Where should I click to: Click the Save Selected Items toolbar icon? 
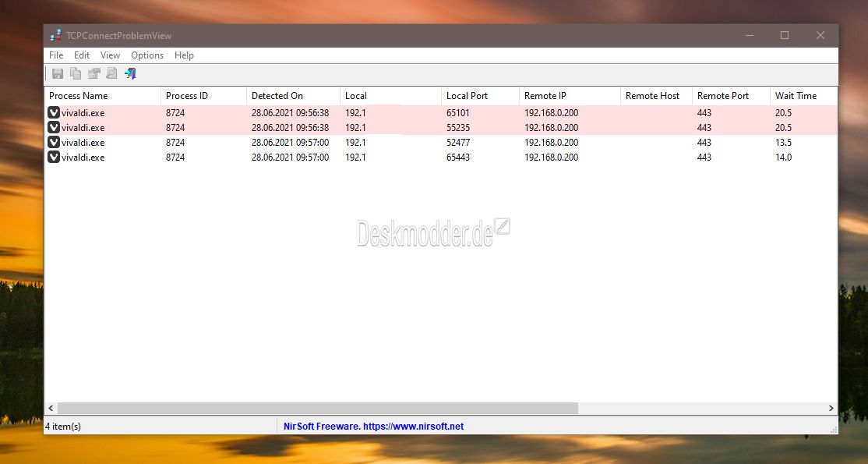coord(58,73)
